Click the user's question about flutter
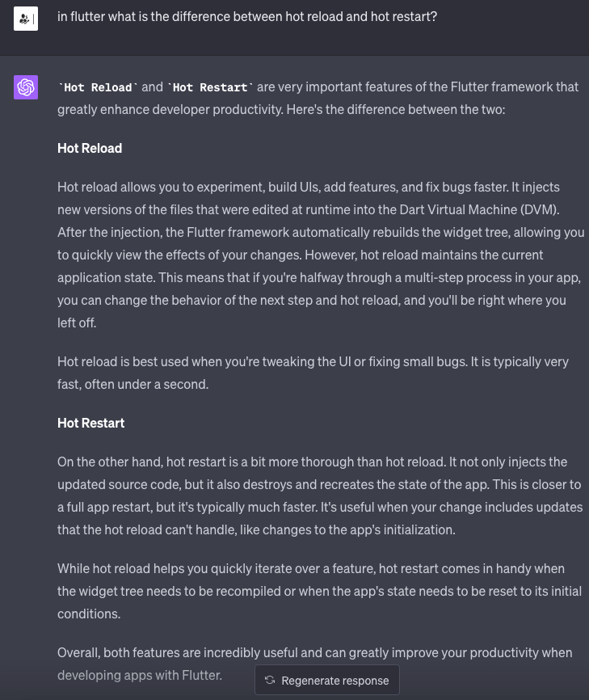 point(247,16)
